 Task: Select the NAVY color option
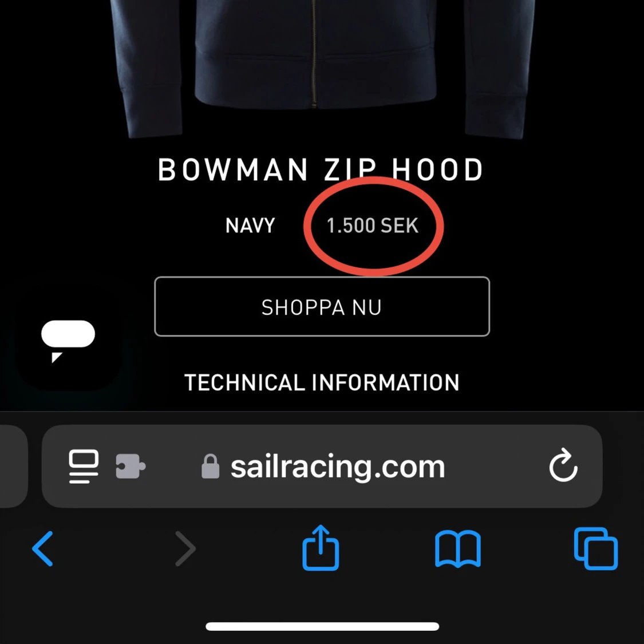pyautogui.click(x=250, y=226)
